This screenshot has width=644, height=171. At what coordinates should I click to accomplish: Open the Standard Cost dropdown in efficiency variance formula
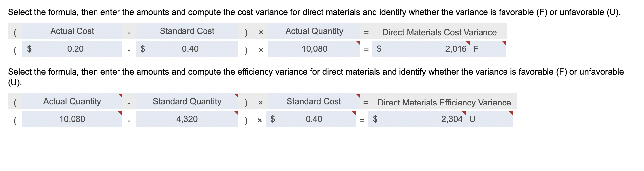[x=314, y=102]
